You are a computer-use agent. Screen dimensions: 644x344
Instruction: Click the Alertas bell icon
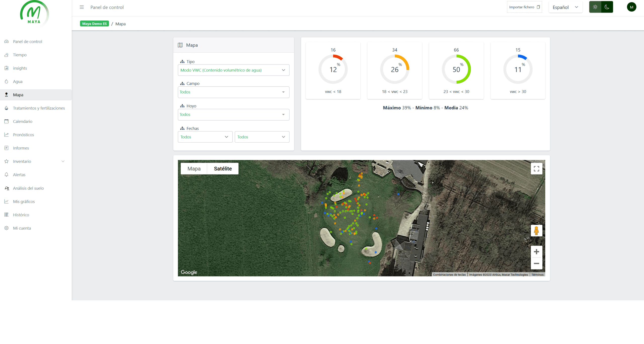pyautogui.click(x=7, y=175)
